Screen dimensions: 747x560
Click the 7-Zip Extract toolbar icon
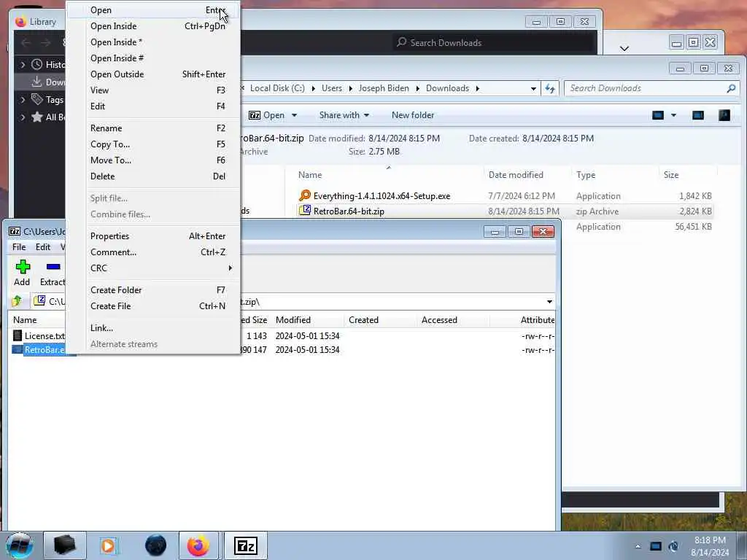click(53, 267)
